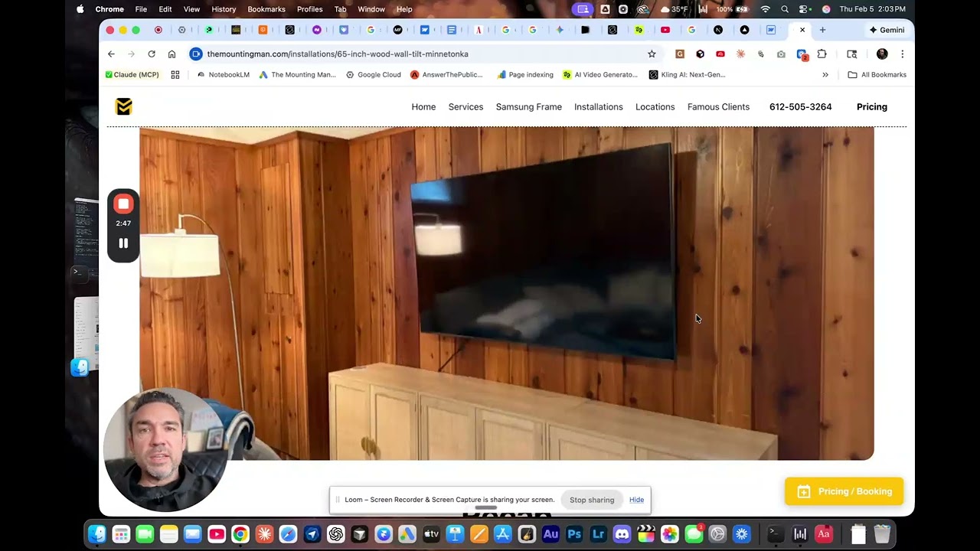The image size is (980, 551).
Task: Pause the Loom recording
Action: tap(123, 243)
